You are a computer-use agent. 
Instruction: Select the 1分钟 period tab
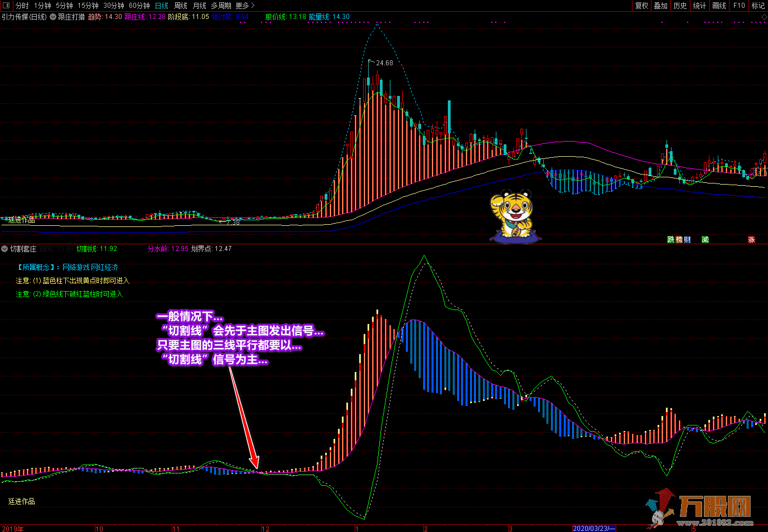42,6
